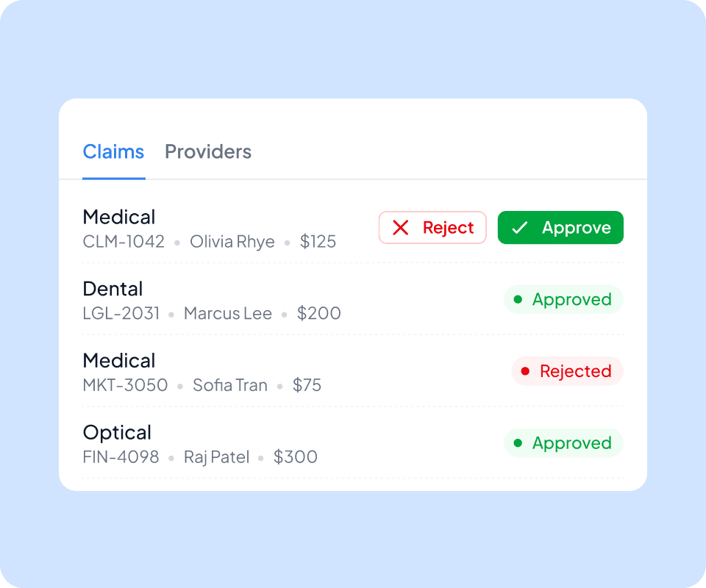Click claimant name Olivia Rhye

tap(232, 242)
